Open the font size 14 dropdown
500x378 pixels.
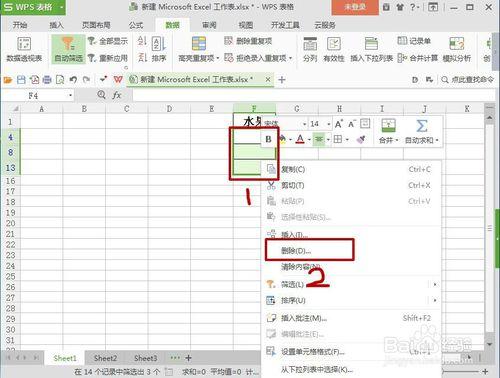(x=329, y=124)
